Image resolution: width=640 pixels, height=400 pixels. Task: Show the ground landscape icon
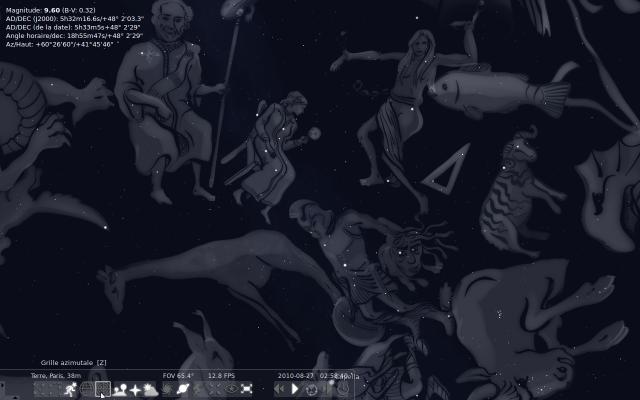119,389
